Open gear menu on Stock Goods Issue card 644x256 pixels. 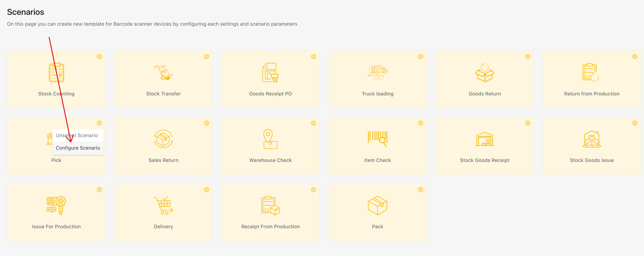pos(635,123)
